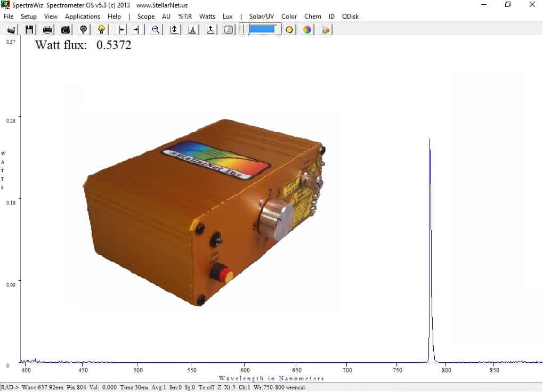Switch to AU absorbance mode

tap(166, 17)
